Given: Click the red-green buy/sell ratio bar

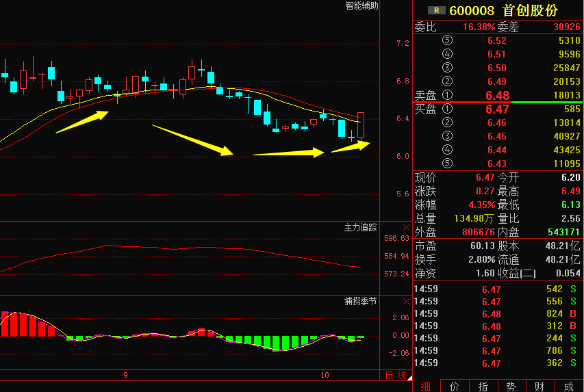Looking at the screenshot, I should pyautogui.click(x=498, y=102).
